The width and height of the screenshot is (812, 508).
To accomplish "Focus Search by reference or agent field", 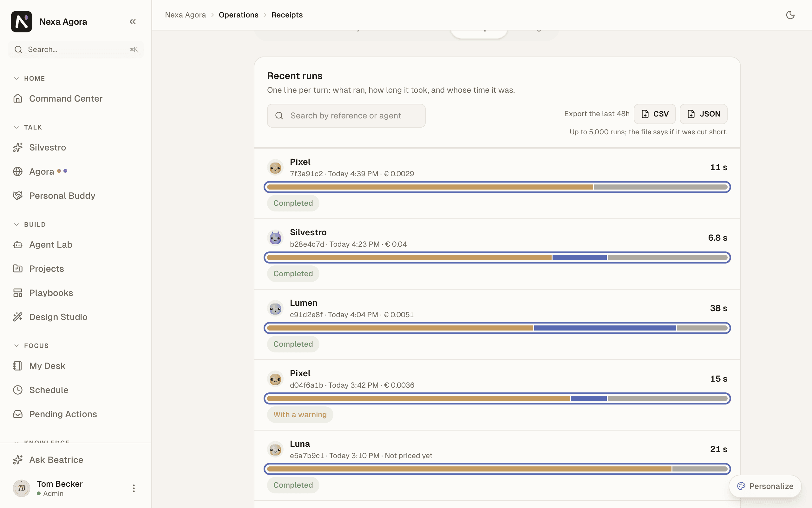I will (x=346, y=116).
